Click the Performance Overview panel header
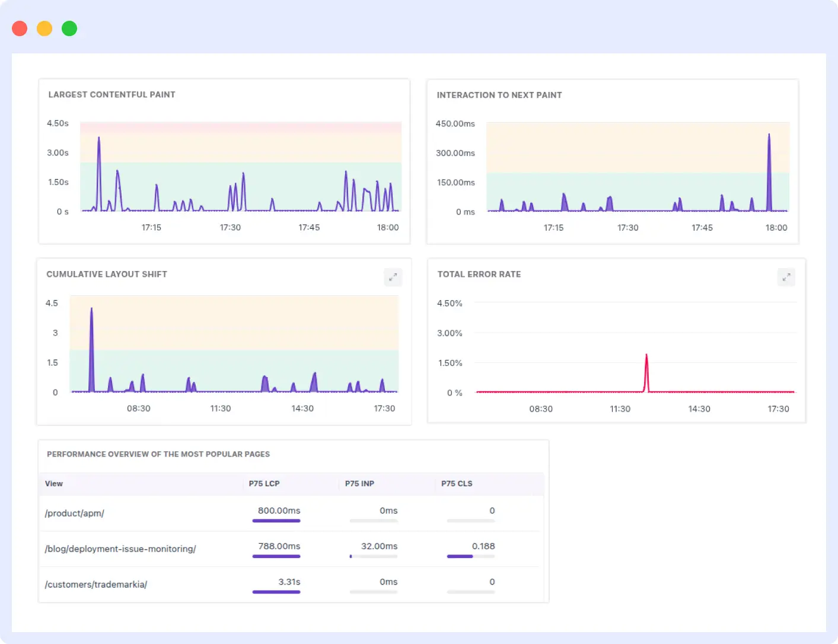 [157, 454]
